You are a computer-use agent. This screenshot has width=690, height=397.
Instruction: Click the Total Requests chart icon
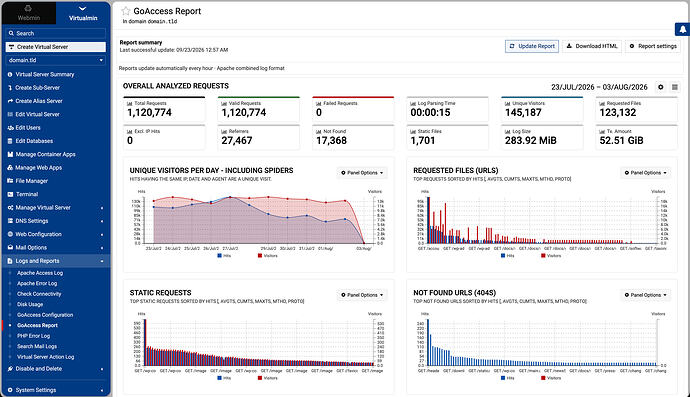pos(129,103)
